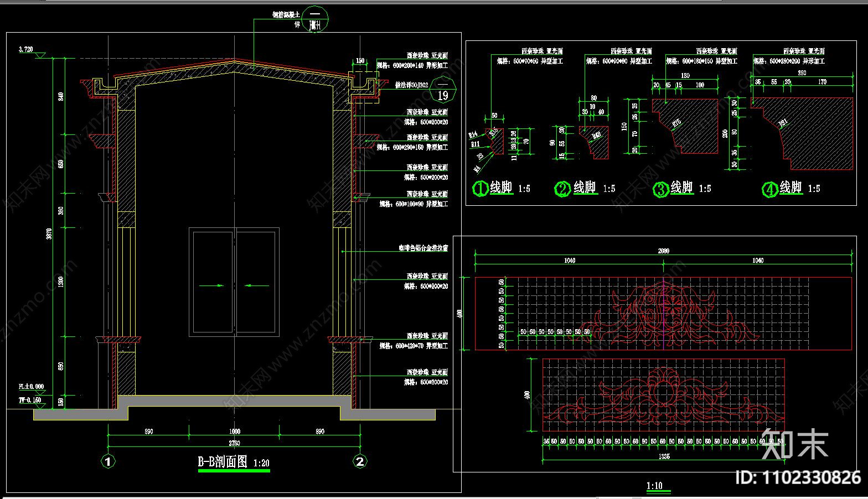
Task: Click the left "890" bottom dimension
Action: pos(148,431)
